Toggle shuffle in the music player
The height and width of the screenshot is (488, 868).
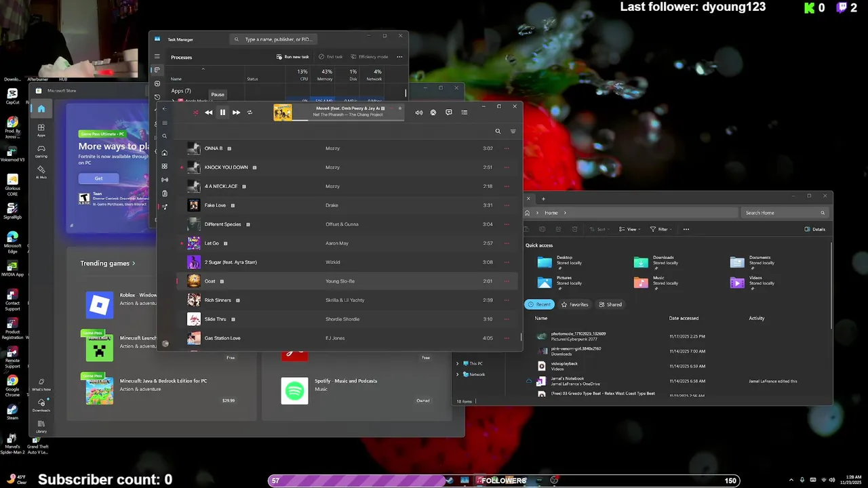pos(195,113)
